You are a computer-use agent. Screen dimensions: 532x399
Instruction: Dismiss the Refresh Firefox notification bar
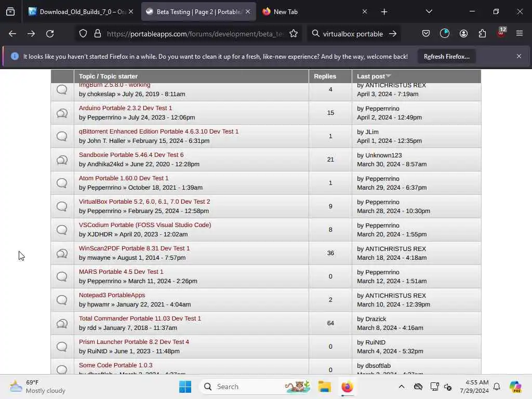tap(519, 56)
